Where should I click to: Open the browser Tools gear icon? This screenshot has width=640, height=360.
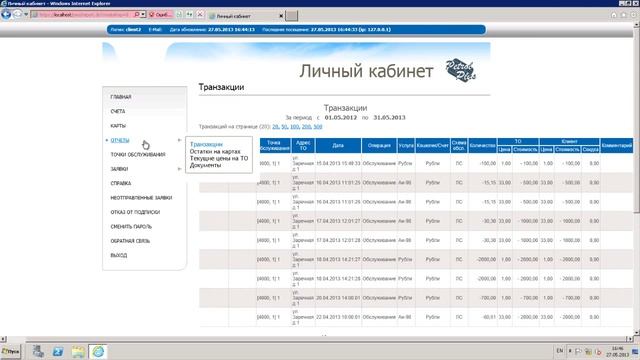pyautogui.click(x=633, y=15)
